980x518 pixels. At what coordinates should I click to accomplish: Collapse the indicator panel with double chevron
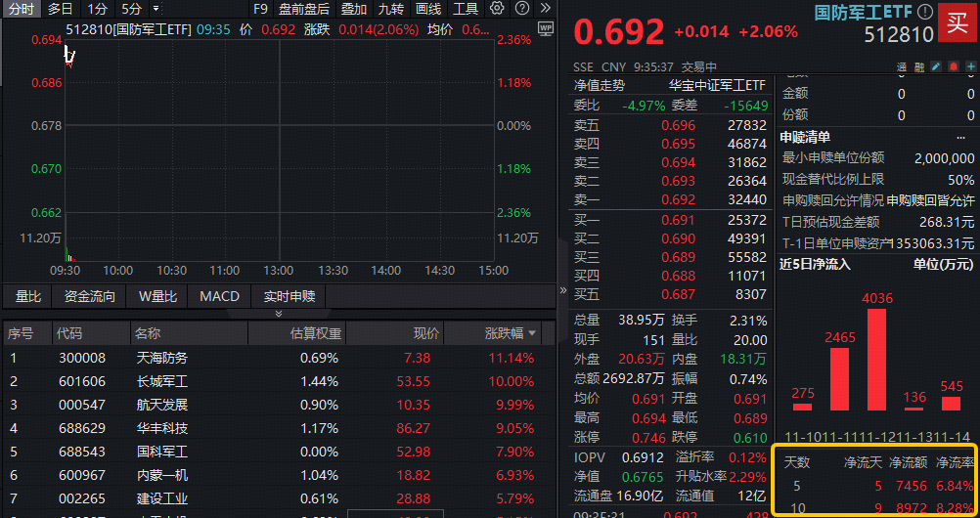(x=279, y=314)
